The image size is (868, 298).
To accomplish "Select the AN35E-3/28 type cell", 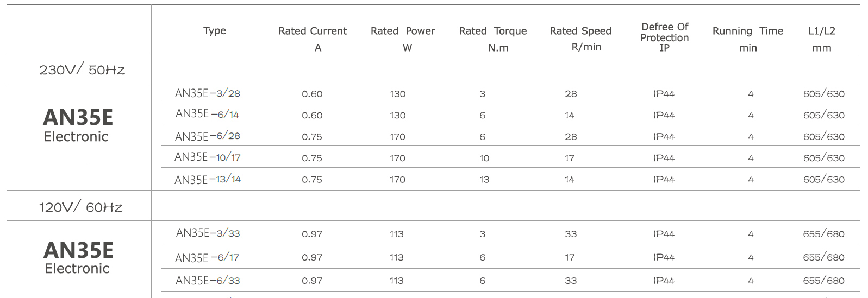I will tap(208, 93).
